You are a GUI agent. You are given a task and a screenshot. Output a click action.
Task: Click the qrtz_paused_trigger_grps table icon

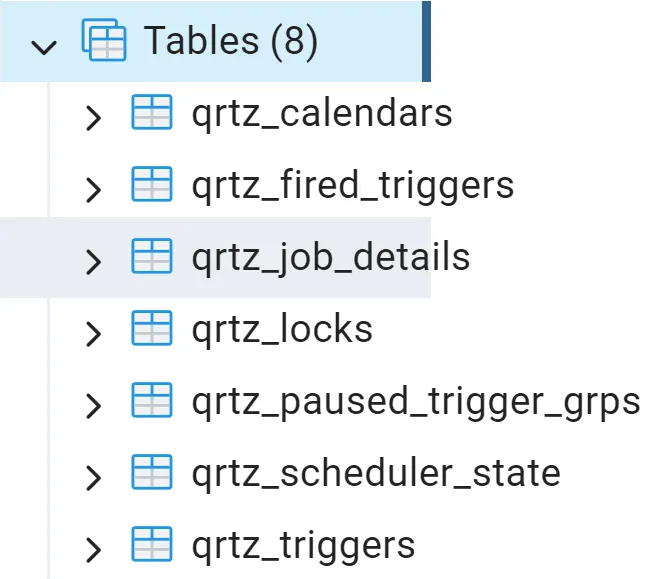152,400
